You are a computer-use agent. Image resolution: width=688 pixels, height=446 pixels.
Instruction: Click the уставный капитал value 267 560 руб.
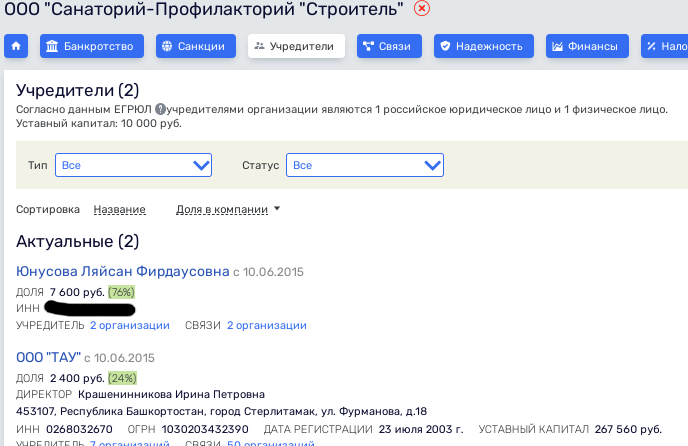click(628, 429)
